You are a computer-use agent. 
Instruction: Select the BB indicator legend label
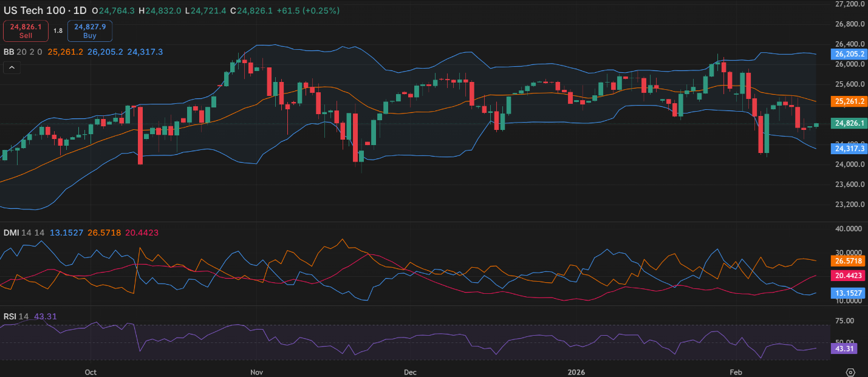pos(9,52)
